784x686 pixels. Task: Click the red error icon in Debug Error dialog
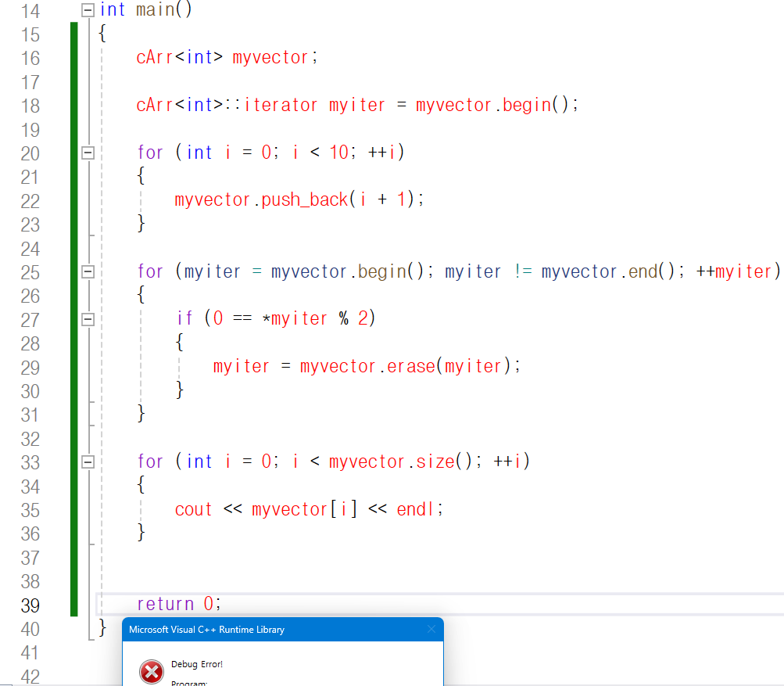coord(152,671)
